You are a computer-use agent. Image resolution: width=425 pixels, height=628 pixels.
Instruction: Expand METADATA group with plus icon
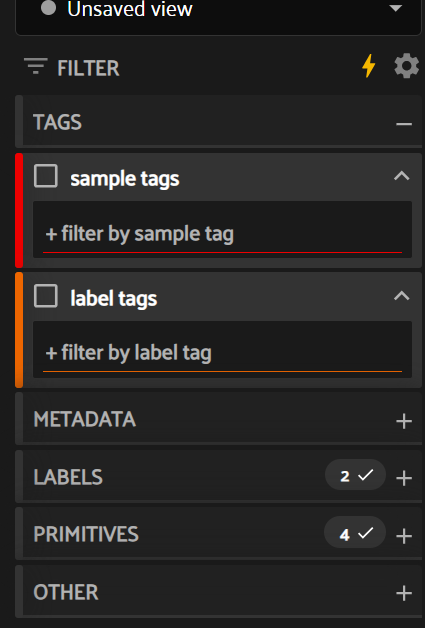pos(404,421)
